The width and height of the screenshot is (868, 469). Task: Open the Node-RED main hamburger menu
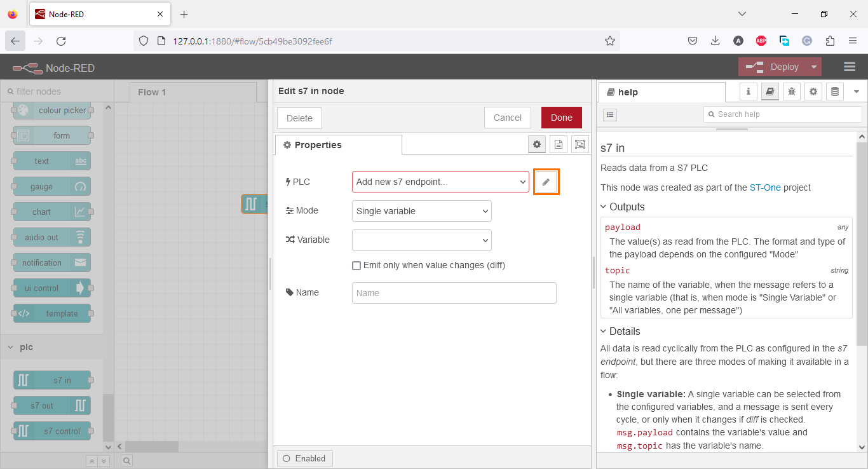coord(850,67)
